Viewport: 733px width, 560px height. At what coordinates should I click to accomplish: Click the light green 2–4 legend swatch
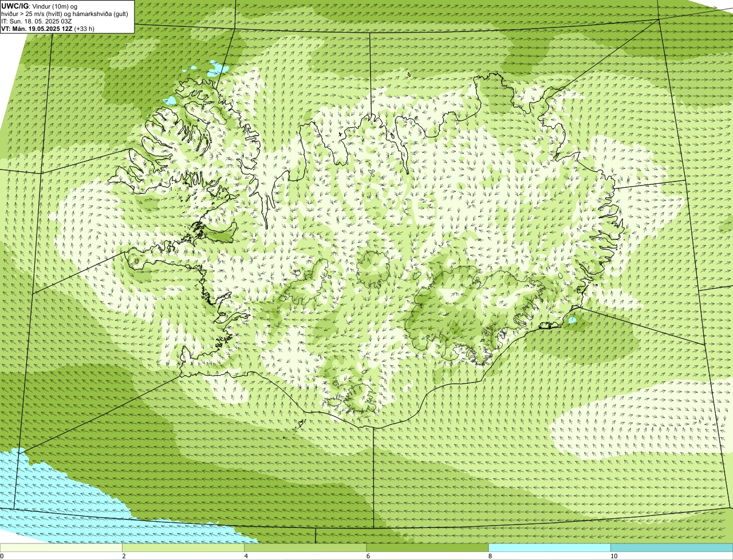(183, 548)
